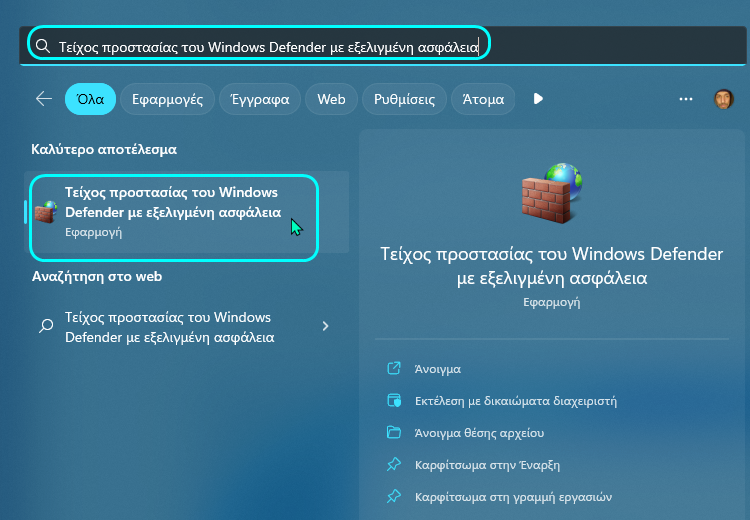Click the run-as-administrator shield icon
Image resolution: width=750 pixels, height=520 pixels.
point(394,400)
